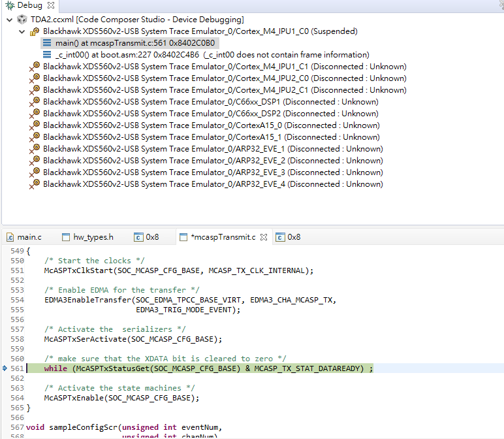Click the hw_types.h file icon

pos(65,237)
